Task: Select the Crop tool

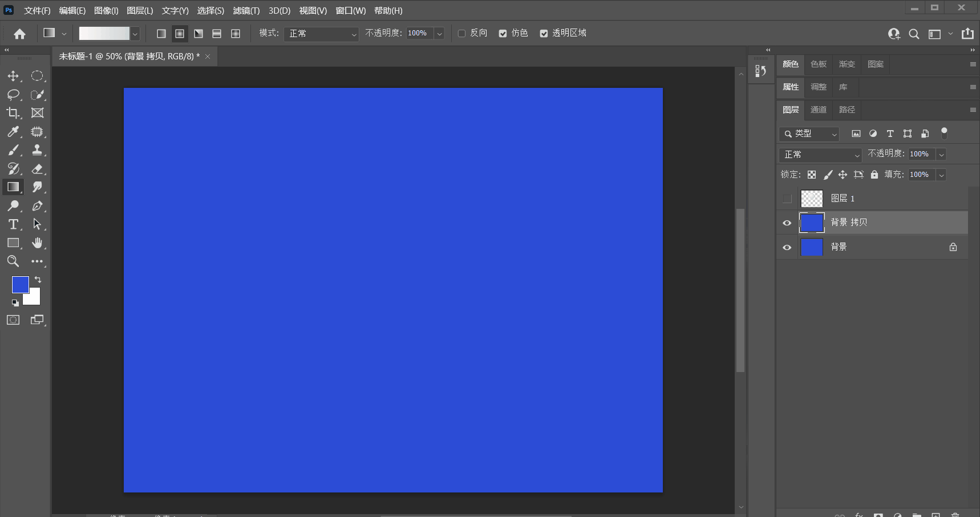Action: tap(13, 113)
